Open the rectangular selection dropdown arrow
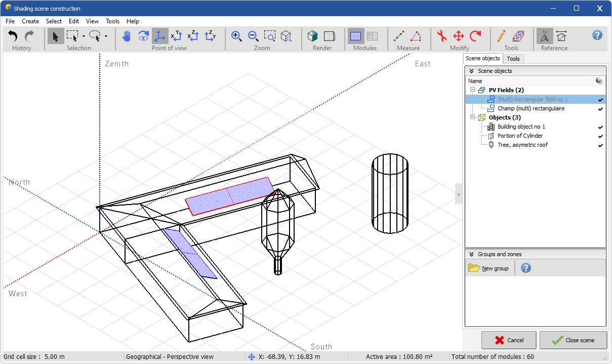Viewport: 612px width, 364px height. pyautogui.click(x=84, y=36)
